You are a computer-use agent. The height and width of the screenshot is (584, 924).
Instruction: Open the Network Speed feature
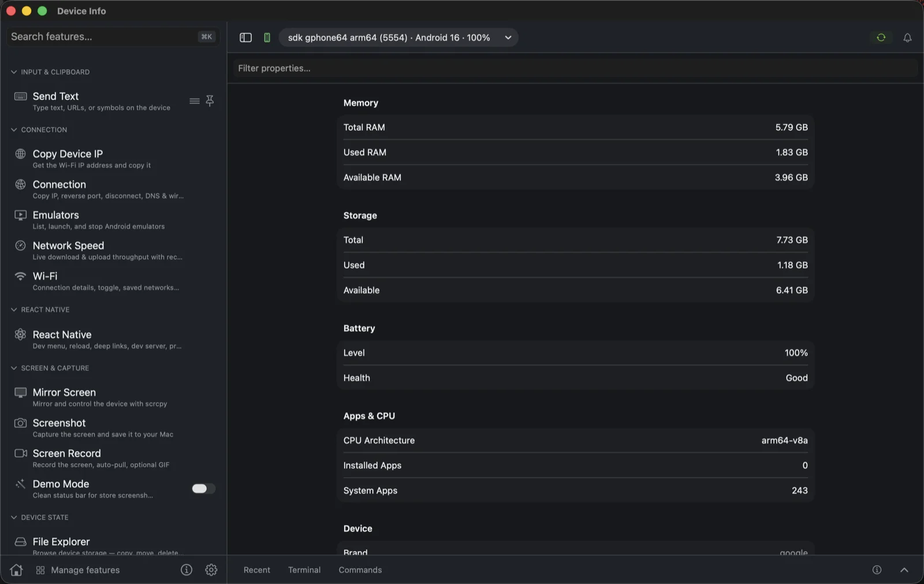(x=113, y=251)
